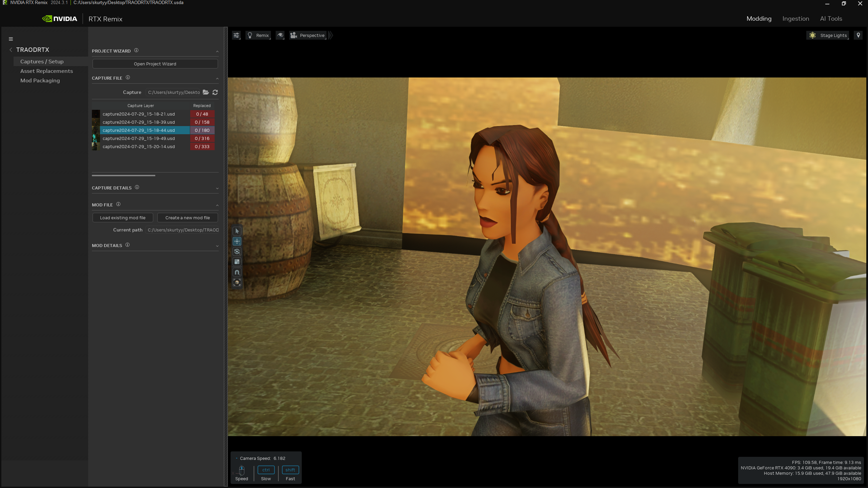This screenshot has width=868, height=488.
Task: Open the hamburger menu icon
Action: coord(11,39)
